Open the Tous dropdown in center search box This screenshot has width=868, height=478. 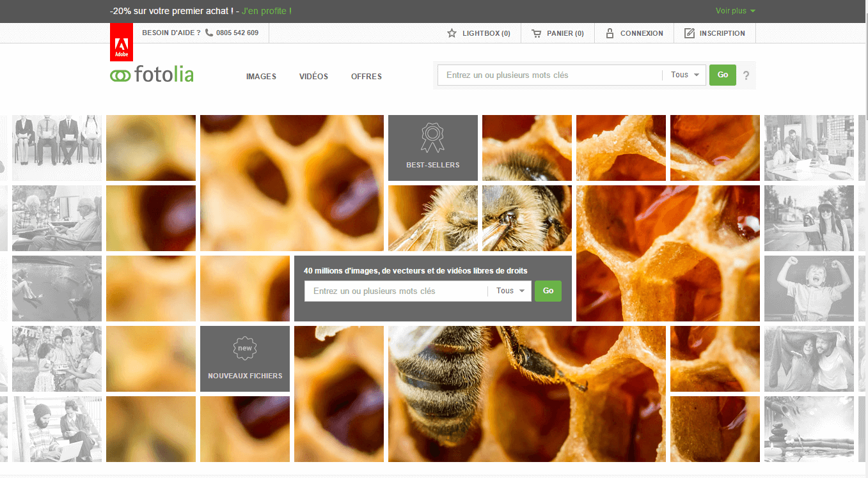tap(510, 291)
